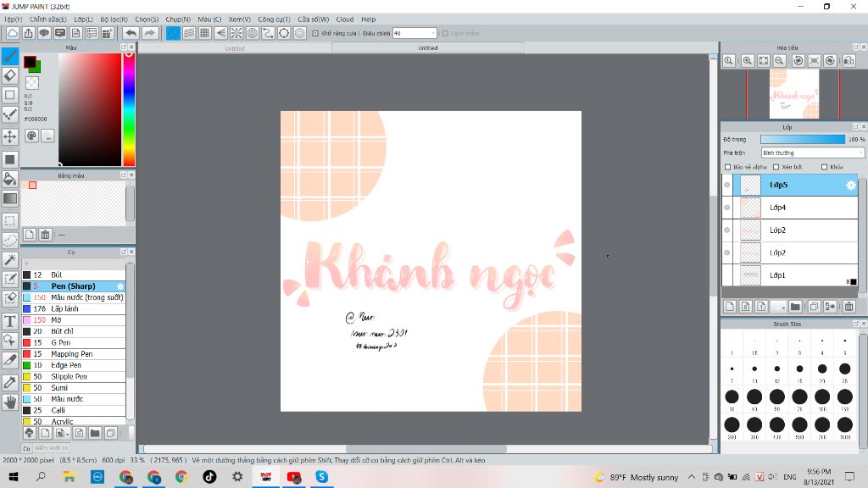
Task: Click the Độ trong opacity slider
Action: (803, 140)
